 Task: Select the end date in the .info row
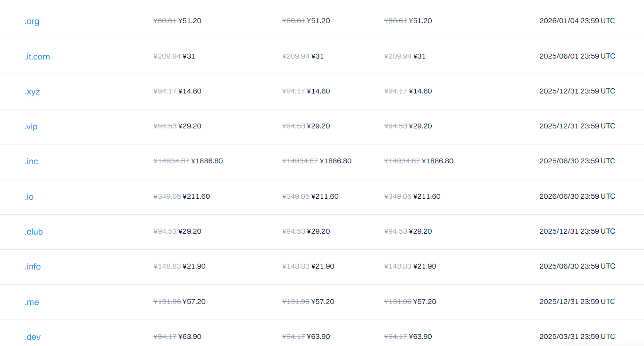[577, 266]
